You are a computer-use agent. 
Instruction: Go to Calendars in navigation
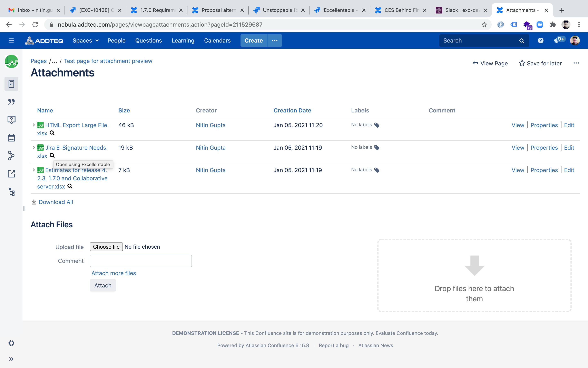click(x=217, y=40)
